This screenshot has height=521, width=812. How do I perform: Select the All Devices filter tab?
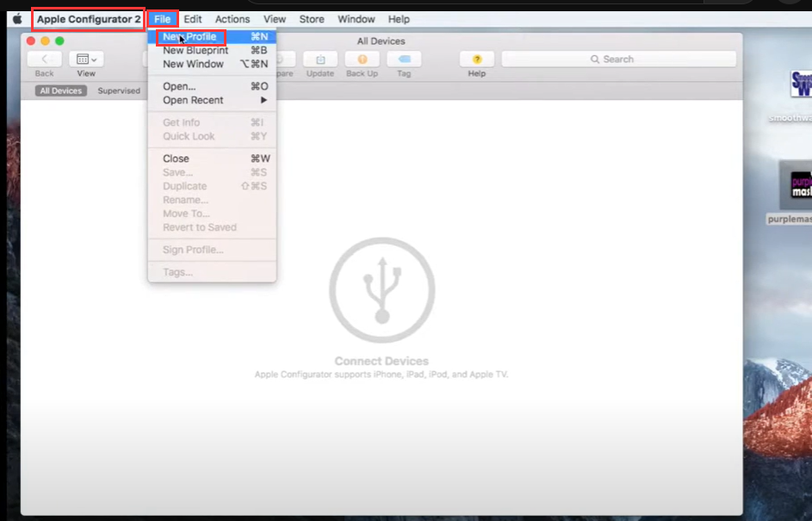tap(61, 90)
